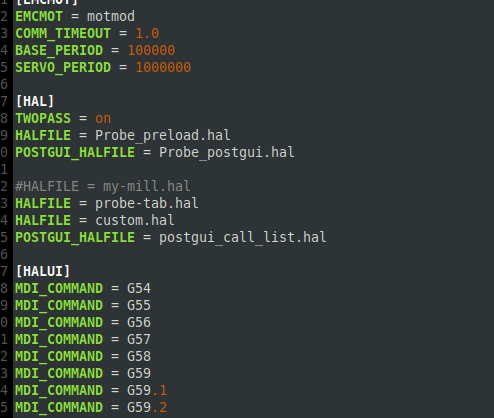The height and width of the screenshot is (418, 494).
Task: Click the custom.hal filename
Action: pyautogui.click(x=135, y=220)
